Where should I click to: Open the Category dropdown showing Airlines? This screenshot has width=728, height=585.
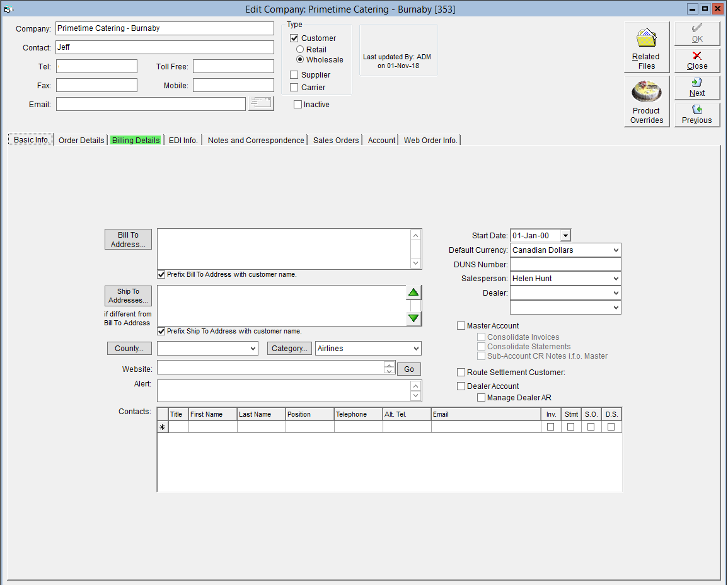416,348
